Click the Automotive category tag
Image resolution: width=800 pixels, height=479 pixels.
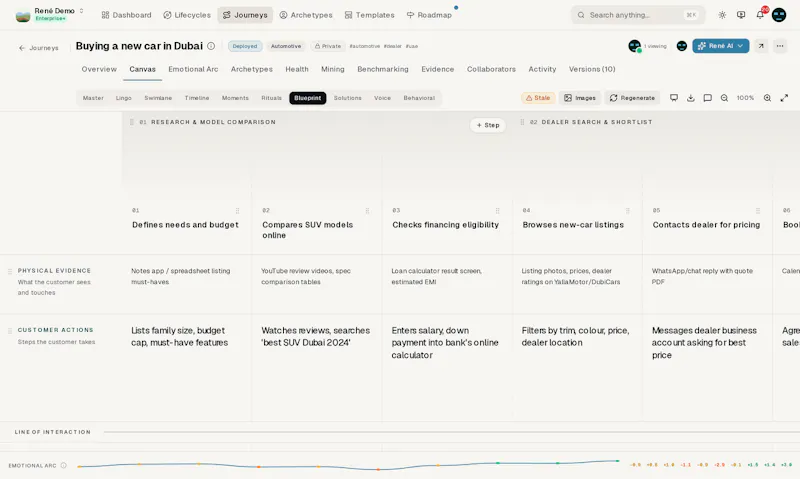pos(286,46)
